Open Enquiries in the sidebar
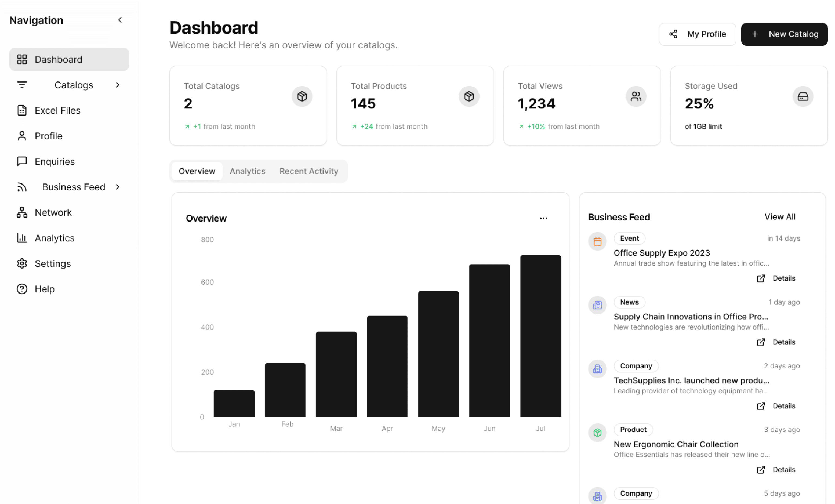The height and width of the screenshot is (504, 835). (69, 161)
